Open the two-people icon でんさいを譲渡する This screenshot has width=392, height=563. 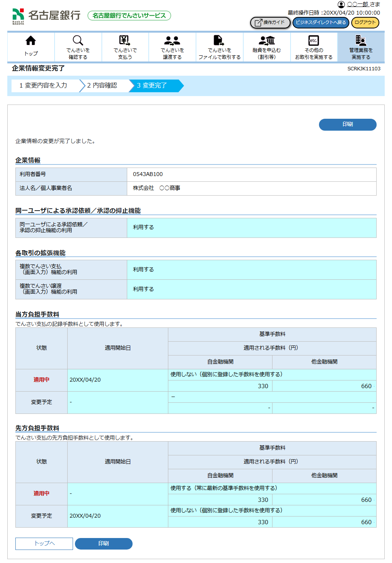[x=172, y=41]
